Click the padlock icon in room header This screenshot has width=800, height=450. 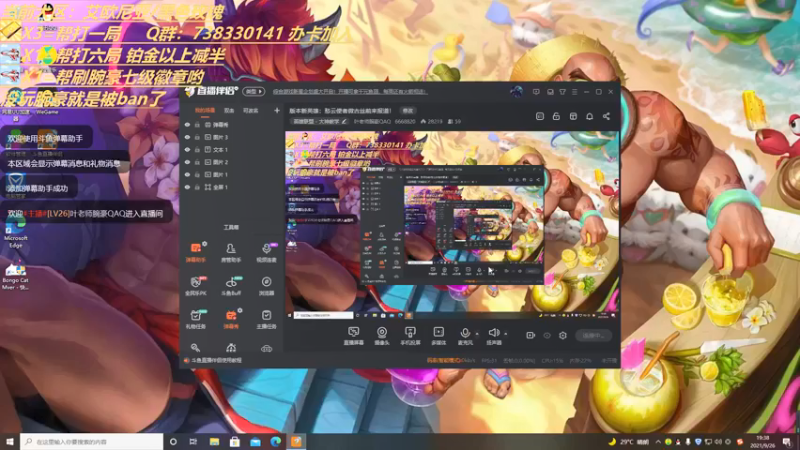point(556,116)
